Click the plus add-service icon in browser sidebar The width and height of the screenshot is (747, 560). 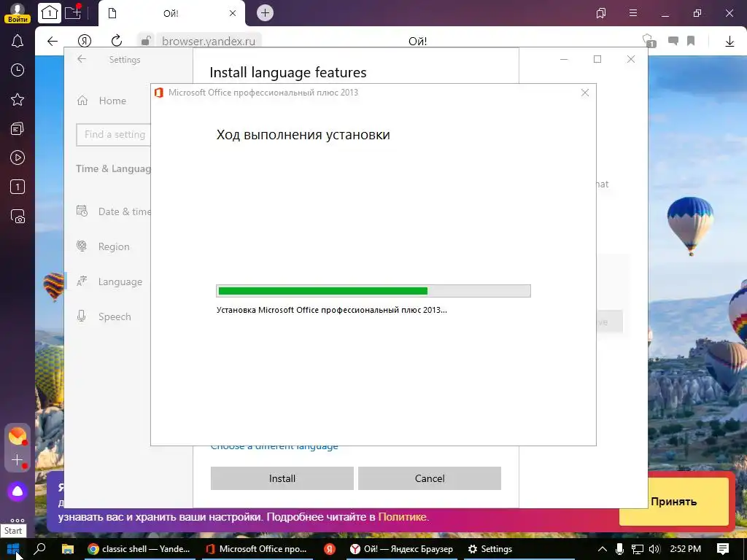tap(18, 460)
